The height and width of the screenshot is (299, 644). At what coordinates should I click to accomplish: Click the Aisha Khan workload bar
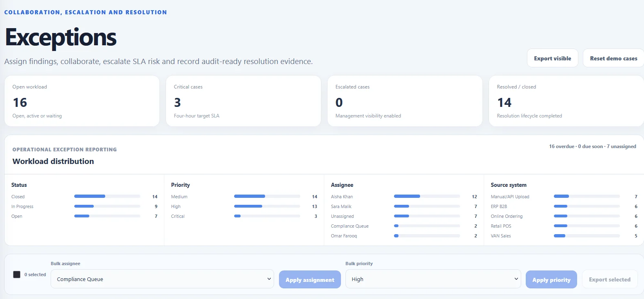[427, 196]
